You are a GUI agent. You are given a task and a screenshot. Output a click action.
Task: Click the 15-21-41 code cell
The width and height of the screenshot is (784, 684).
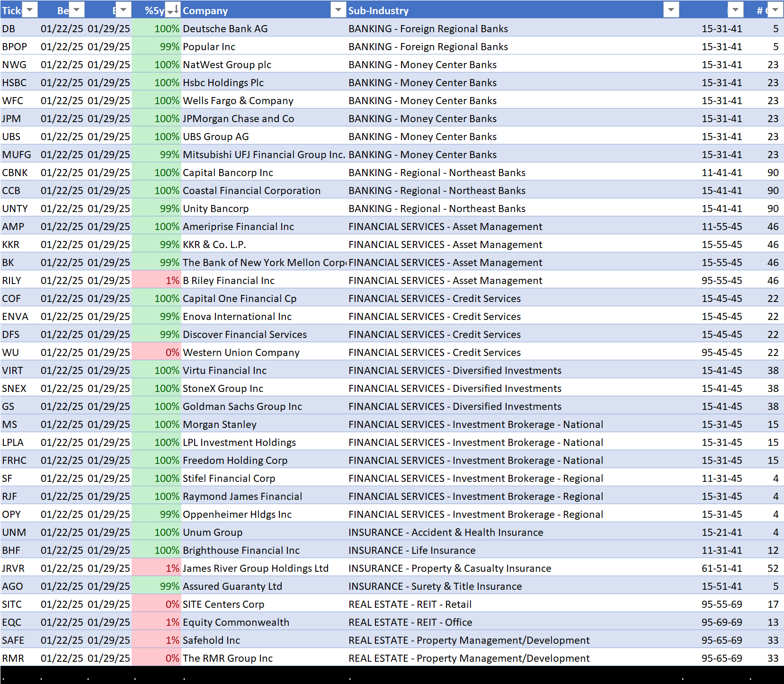[722, 533]
